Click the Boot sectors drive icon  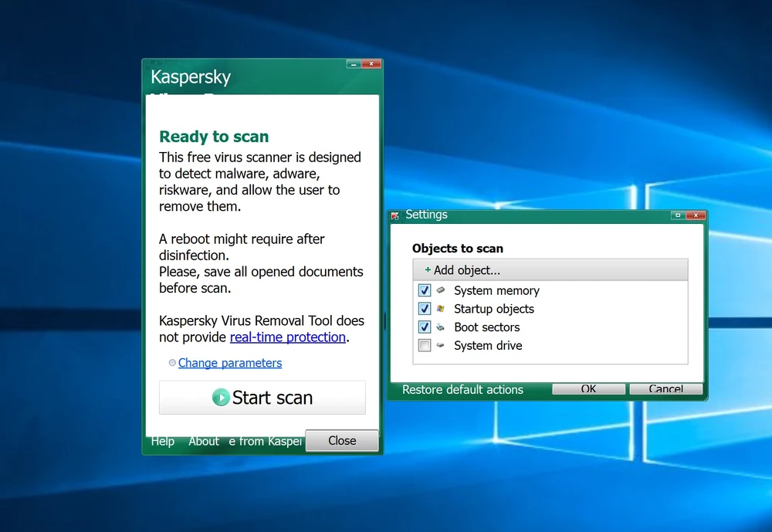click(441, 327)
